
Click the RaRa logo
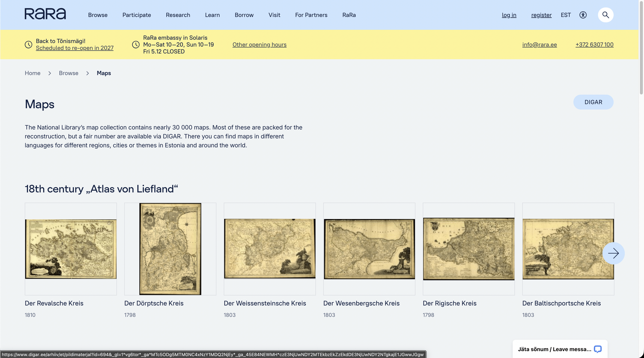(45, 14)
